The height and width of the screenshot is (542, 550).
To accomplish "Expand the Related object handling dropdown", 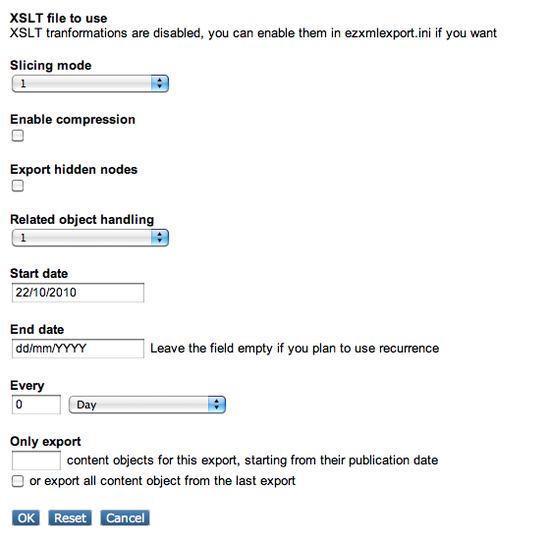I will pos(90,238).
